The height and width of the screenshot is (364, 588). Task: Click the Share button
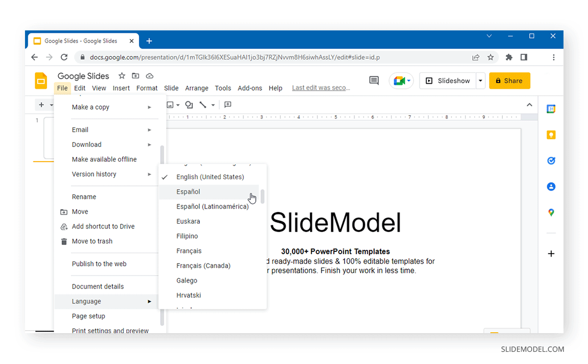(x=510, y=80)
